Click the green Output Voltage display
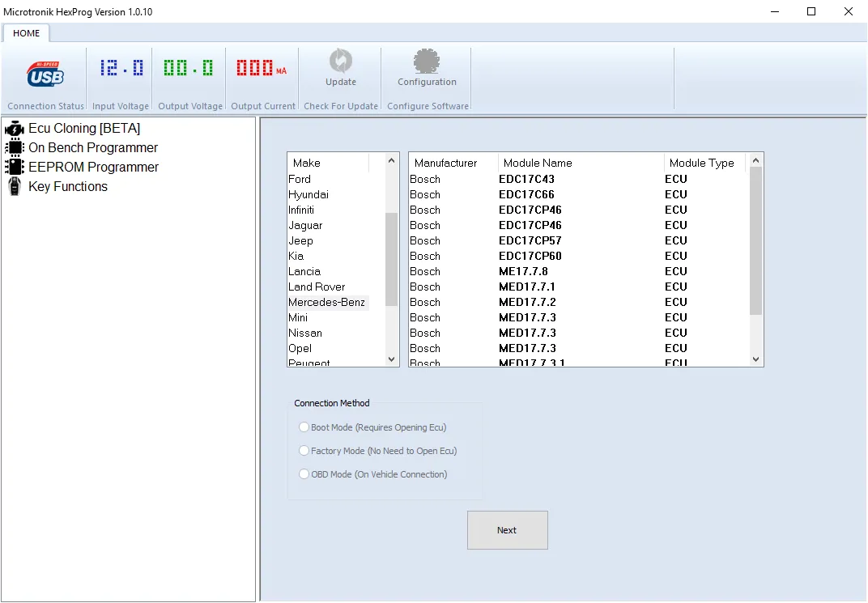This screenshot has width=868, height=603. (189, 68)
